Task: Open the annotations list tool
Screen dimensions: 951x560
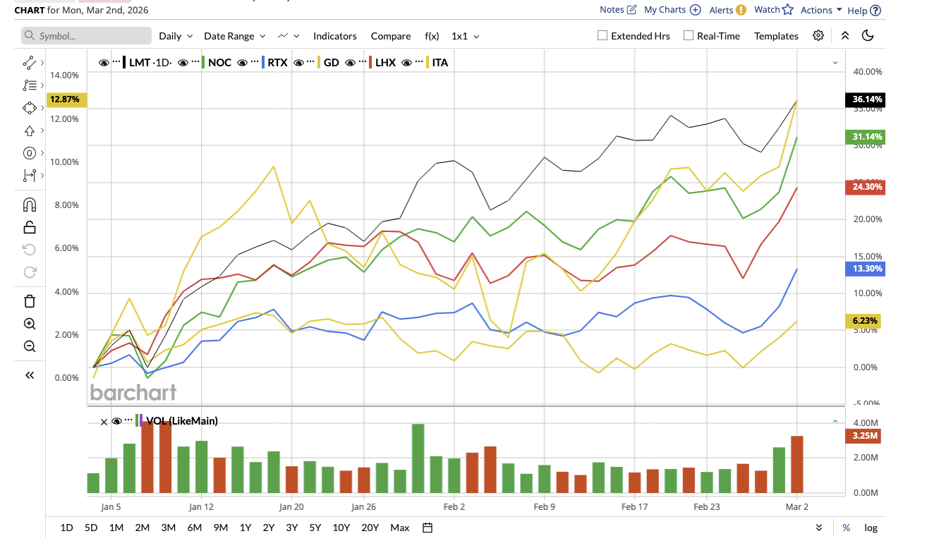Action: click(29, 85)
